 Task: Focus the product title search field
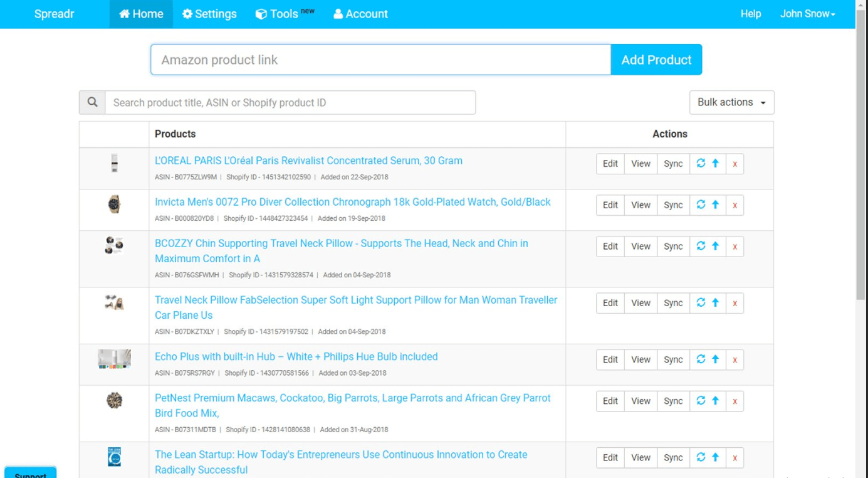[290, 102]
